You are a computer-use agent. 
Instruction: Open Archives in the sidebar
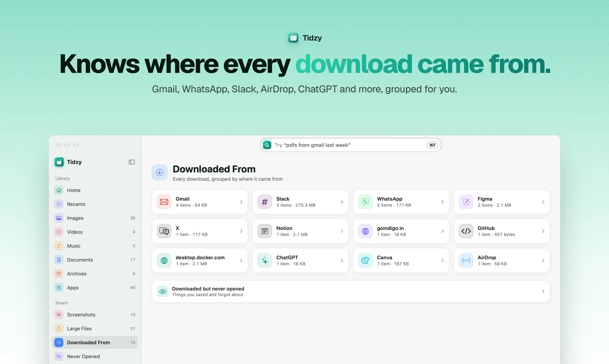tap(95, 273)
